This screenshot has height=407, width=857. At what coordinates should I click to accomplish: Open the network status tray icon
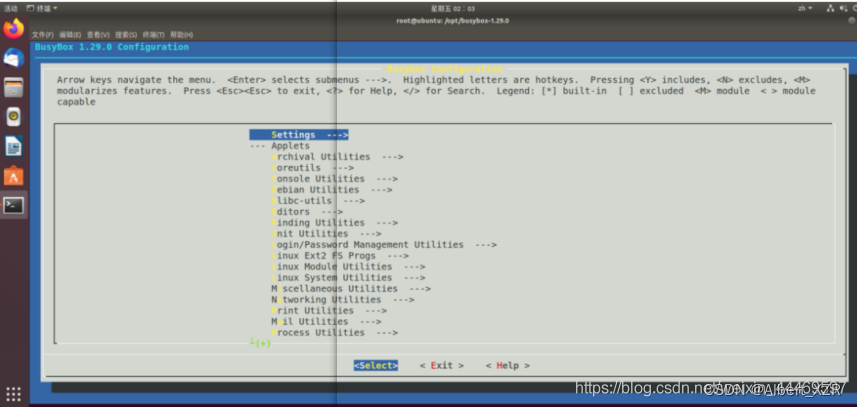pyautogui.click(x=830, y=8)
